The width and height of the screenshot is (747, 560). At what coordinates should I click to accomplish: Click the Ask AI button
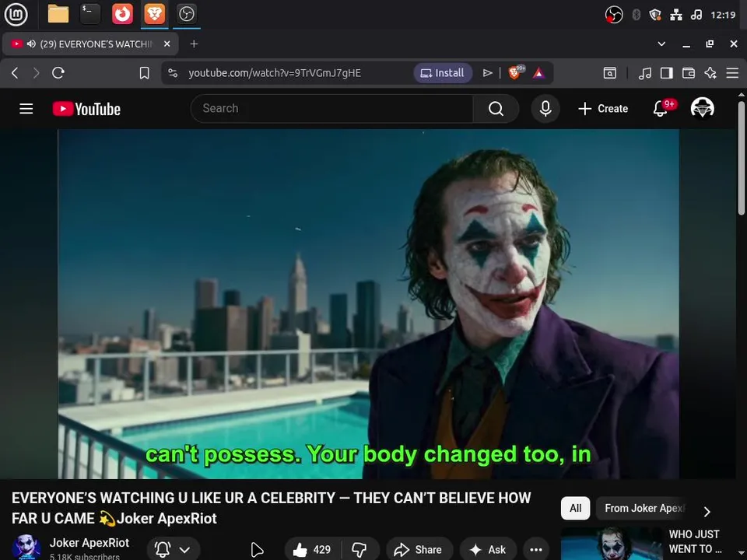pos(489,550)
